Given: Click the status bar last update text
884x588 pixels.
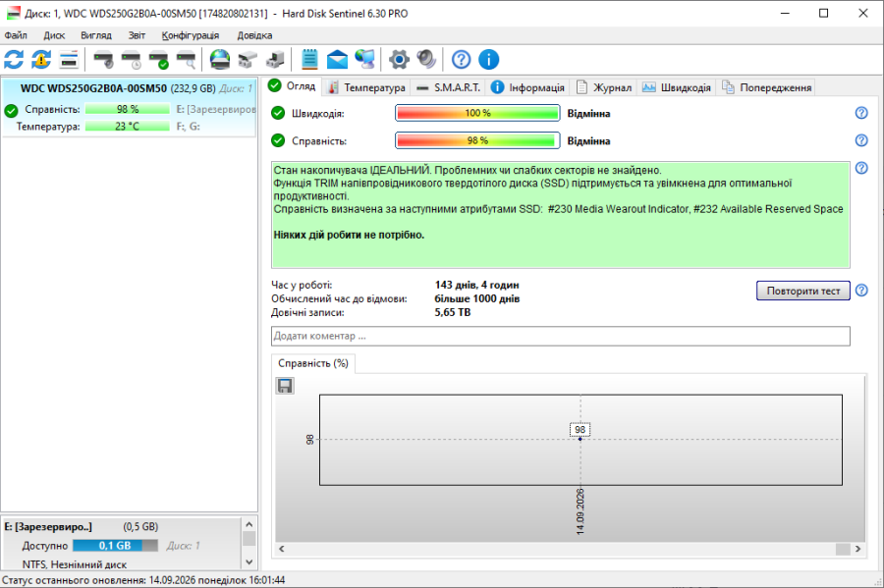Looking at the screenshot, I should [143, 580].
